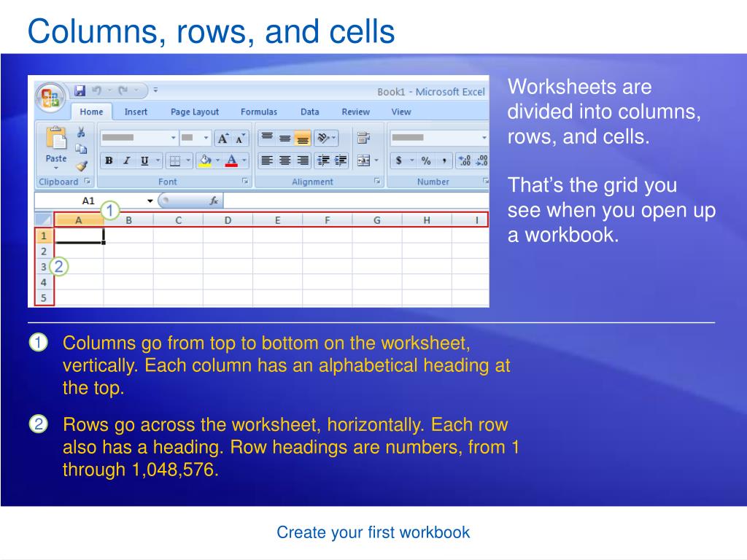Open the Alignment dialog launcher
This screenshot has height=560, width=747.
[x=377, y=181]
